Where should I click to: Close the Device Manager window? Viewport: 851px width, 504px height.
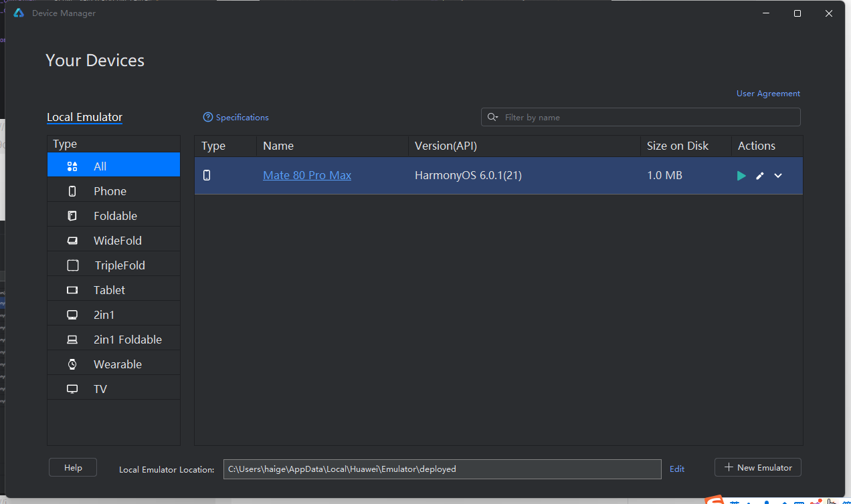[830, 13]
